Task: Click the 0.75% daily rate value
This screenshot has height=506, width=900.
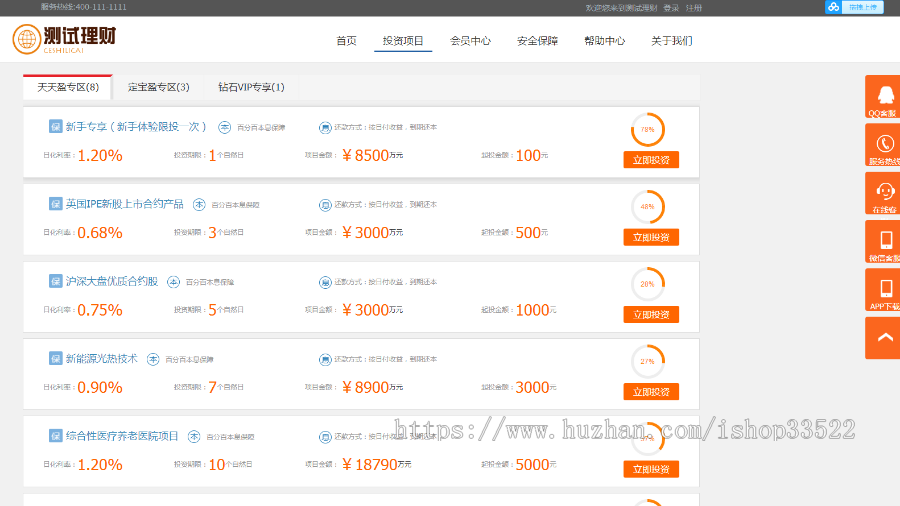Action: coord(100,310)
